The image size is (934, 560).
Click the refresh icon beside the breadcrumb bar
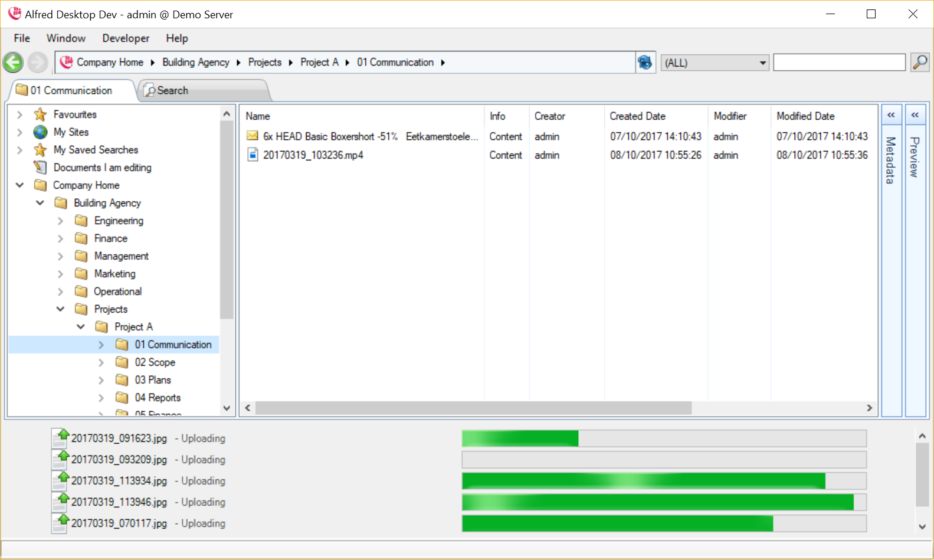point(645,63)
